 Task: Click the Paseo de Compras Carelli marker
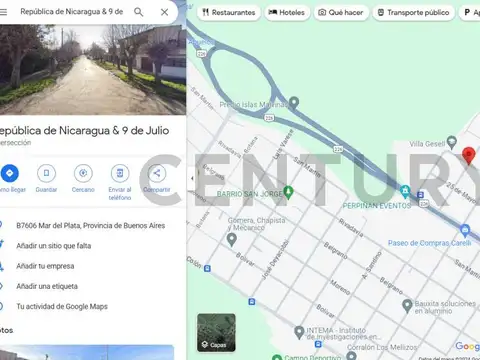point(465,230)
